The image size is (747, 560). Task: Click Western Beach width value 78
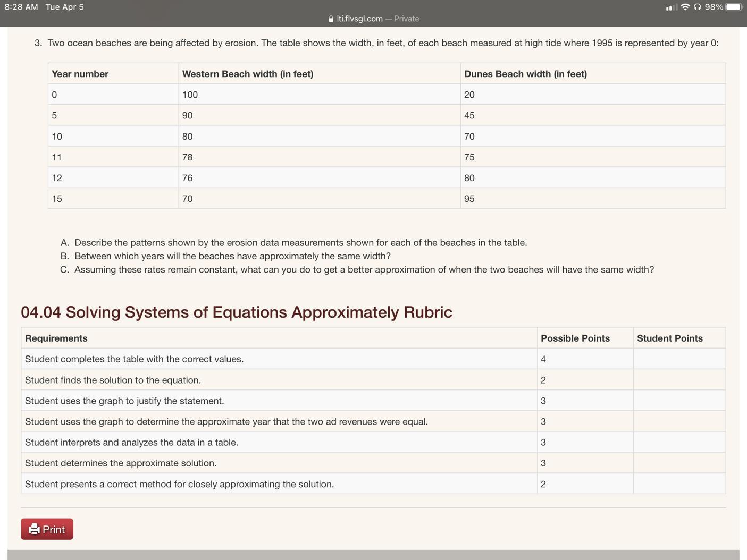[187, 157]
